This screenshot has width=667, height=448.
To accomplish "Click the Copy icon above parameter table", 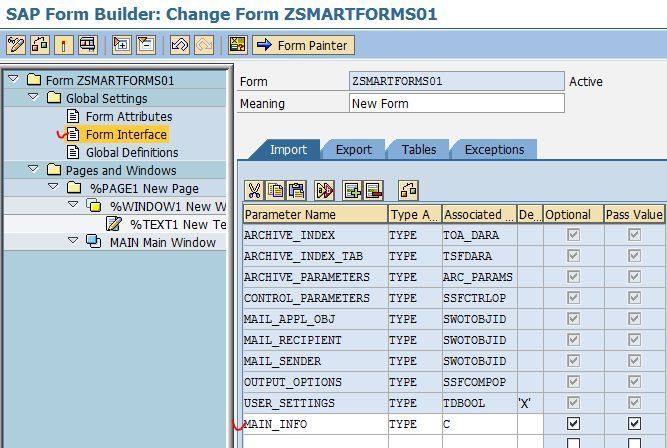I will click(275, 190).
